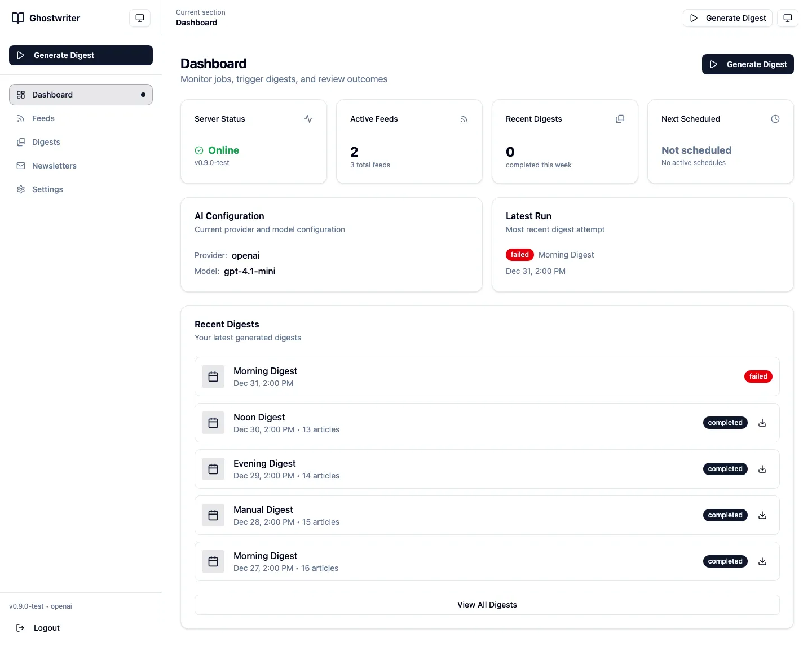Image resolution: width=812 pixels, height=647 pixels.
Task: Open the Settings section
Action: point(47,189)
